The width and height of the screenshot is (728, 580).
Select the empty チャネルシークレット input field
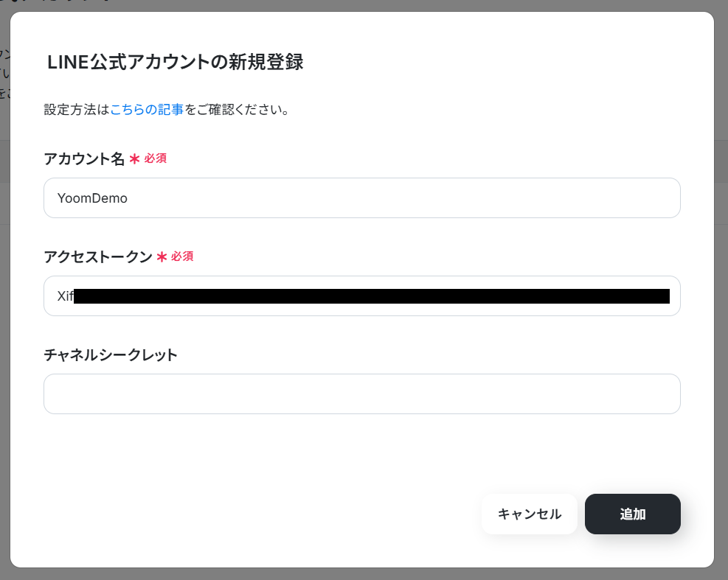coord(362,394)
